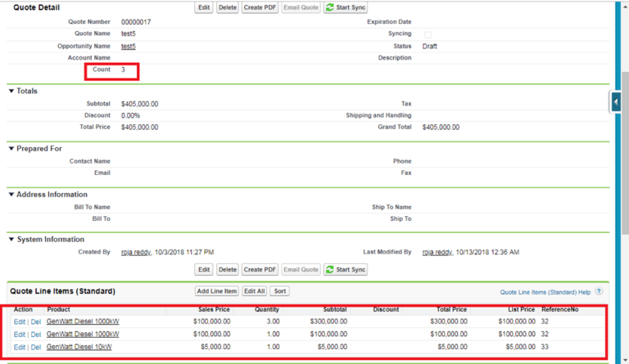Click the vertical scrollbar thumb
Image resolution: width=629 pixels, height=364 pixels.
tap(625, 153)
